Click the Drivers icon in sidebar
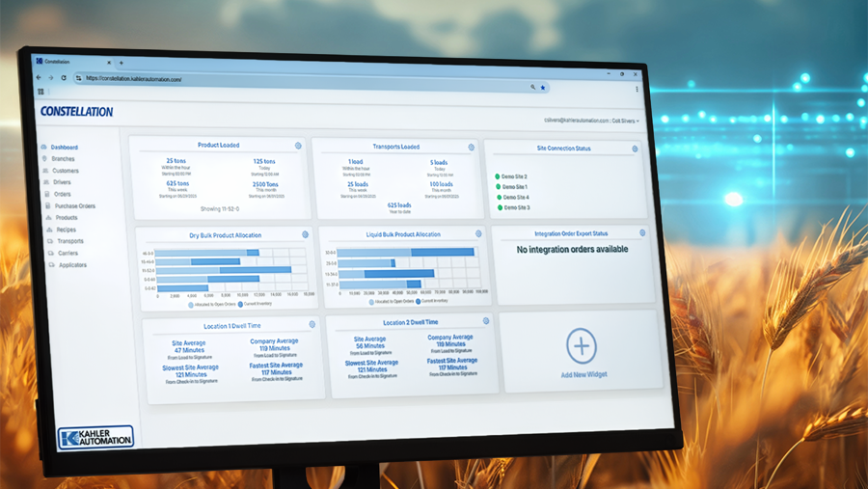The height and width of the screenshot is (489, 868). [46, 182]
